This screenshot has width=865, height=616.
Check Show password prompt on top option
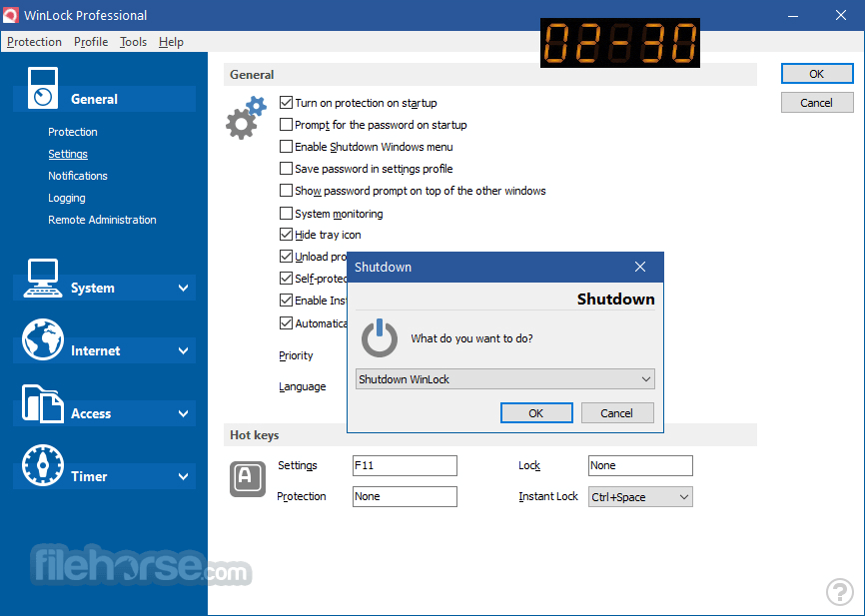tap(286, 191)
